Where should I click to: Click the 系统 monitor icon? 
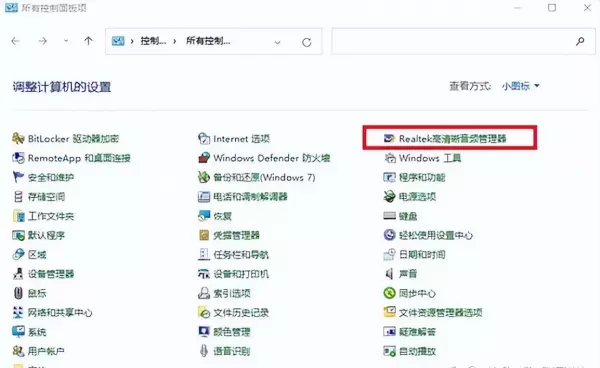pyautogui.click(x=18, y=332)
